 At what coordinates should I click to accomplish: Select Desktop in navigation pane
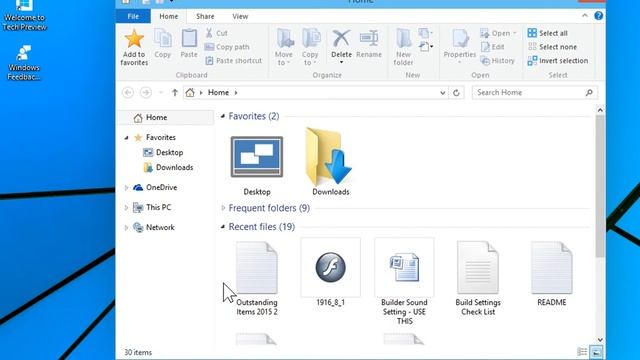pyautogui.click(x=163, y=153)
